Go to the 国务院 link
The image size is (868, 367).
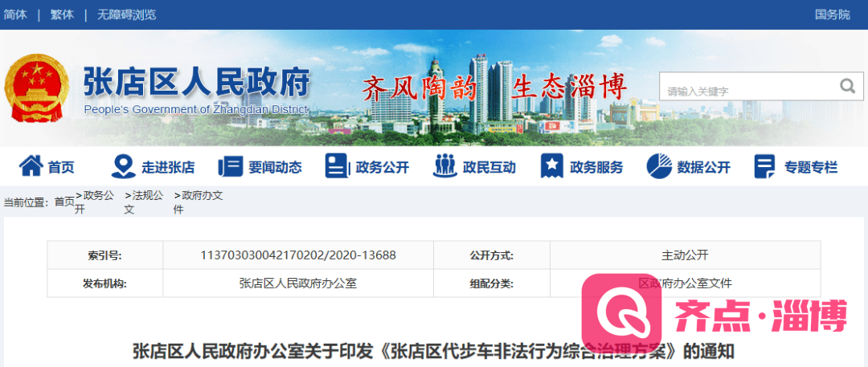point(832,14)
